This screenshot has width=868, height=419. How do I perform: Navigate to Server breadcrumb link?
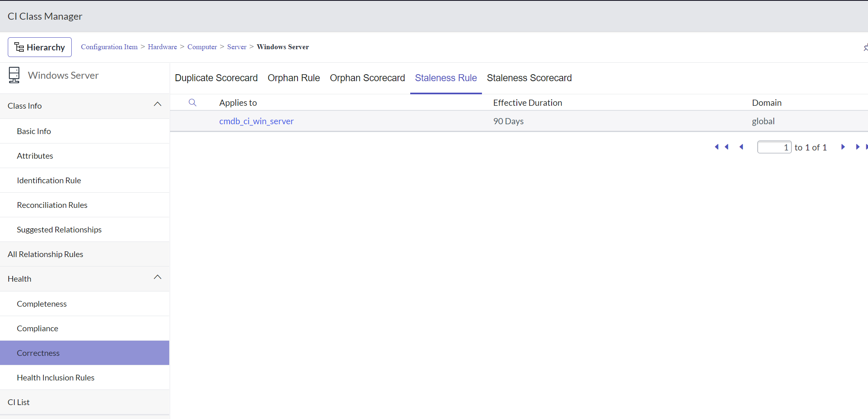click(237, 47)
